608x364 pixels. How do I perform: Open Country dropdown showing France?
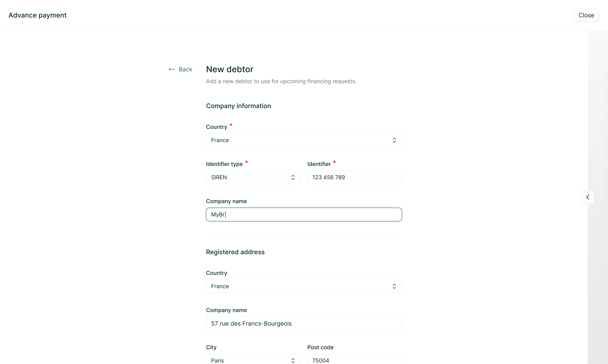click(294, 140)
